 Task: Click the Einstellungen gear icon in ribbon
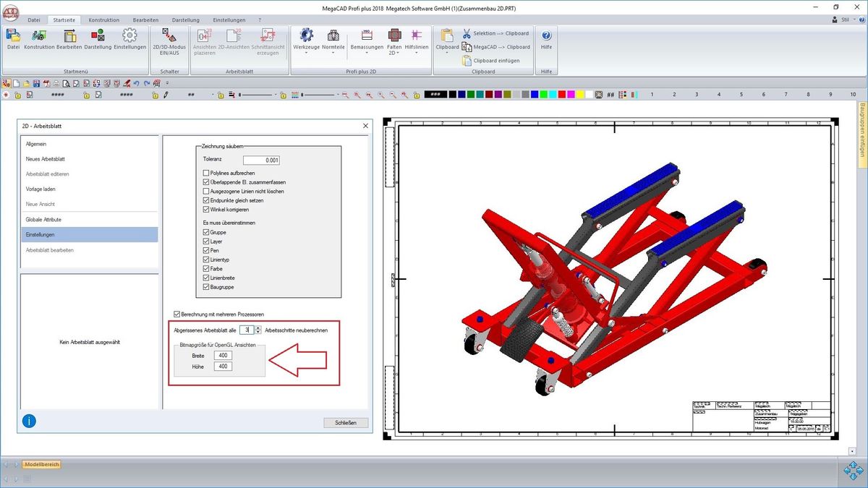coord(129,36)
